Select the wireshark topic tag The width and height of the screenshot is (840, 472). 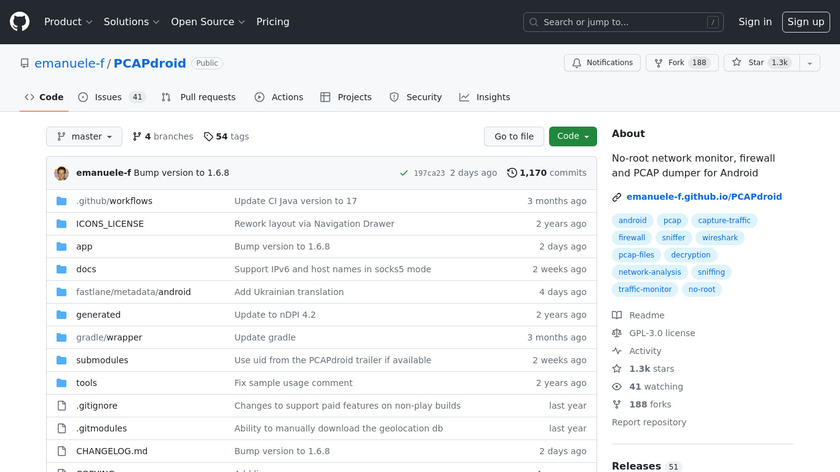tap(719, 238)
